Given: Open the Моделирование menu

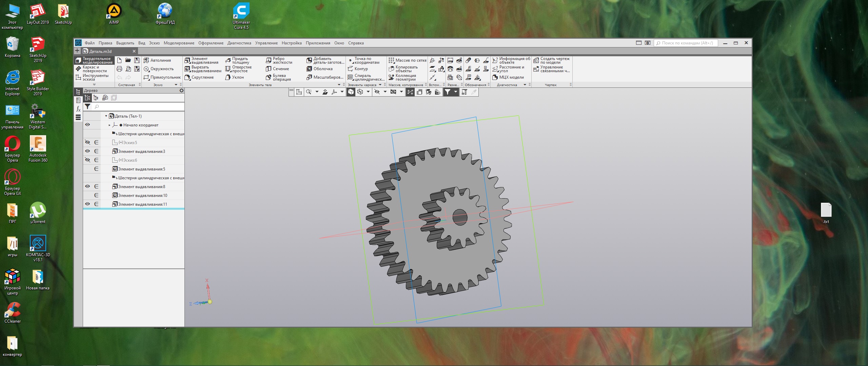Looking at the screenshot, I should point(179,43).
